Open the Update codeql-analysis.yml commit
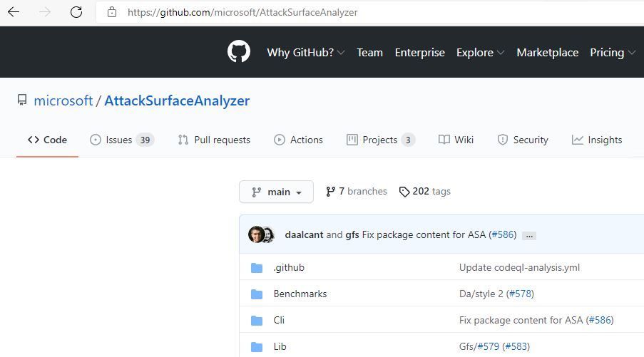 click(x=520, y=267)
